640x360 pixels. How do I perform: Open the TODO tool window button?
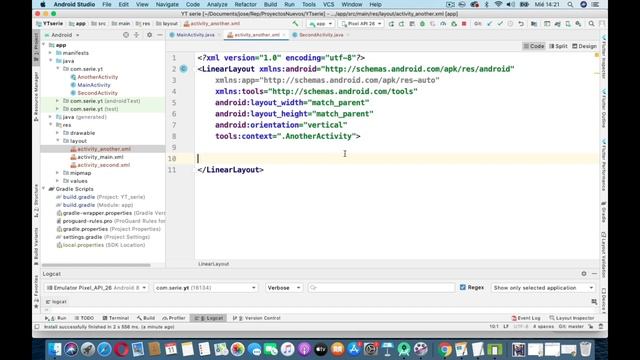pyautogui.click(x=84, y=318)
